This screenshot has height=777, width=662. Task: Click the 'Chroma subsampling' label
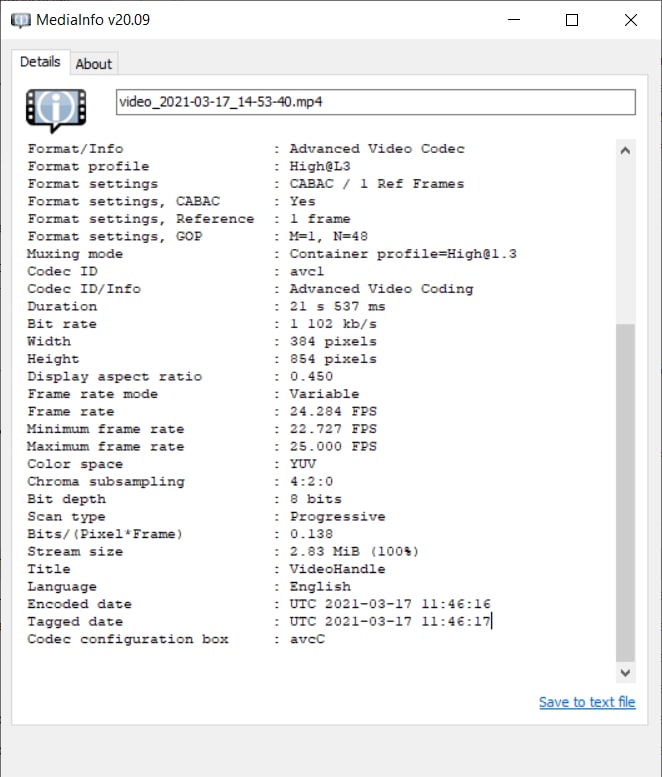point(106,482)
